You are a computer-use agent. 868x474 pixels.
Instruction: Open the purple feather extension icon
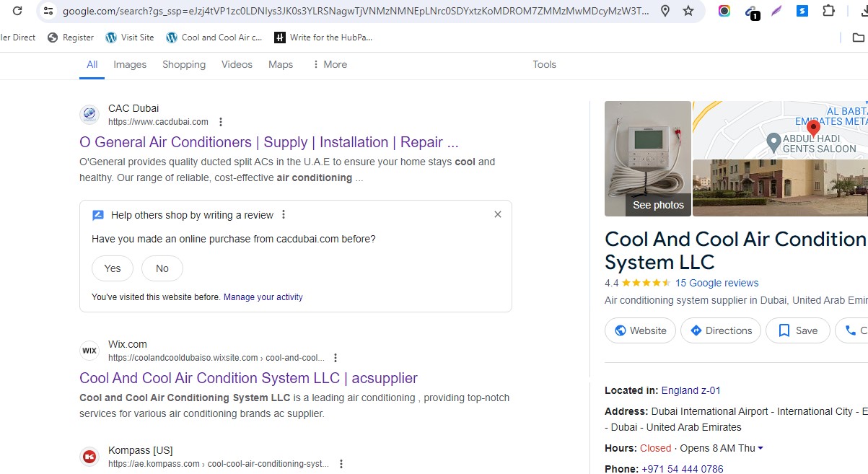pos(776,11)
